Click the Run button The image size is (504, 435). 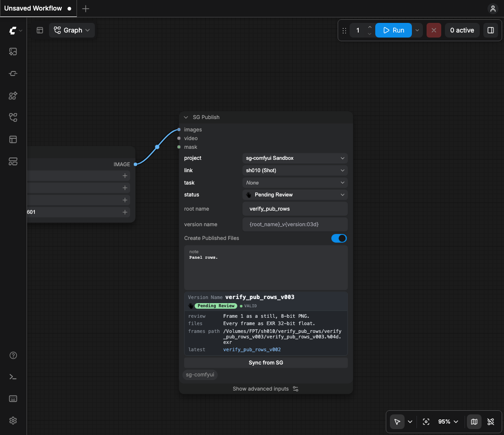click(x=394, y=30)
